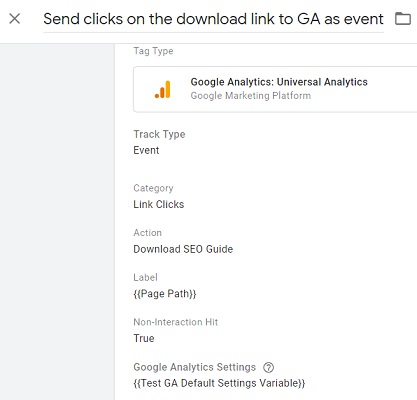
Task: Select the True non-interaction value
Action: 144,338
